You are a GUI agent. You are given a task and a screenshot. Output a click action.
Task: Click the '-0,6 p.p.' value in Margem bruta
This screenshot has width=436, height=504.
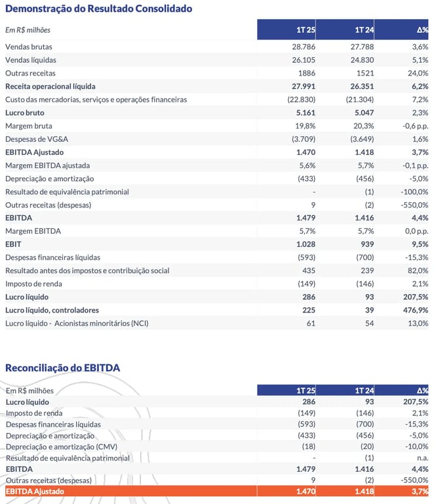(x=416, y=126)
